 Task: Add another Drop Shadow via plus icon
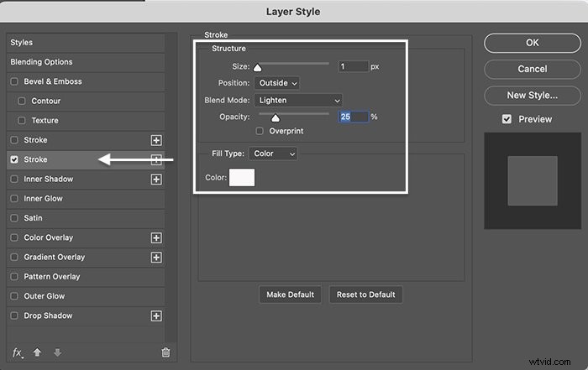tap(156, 315)
